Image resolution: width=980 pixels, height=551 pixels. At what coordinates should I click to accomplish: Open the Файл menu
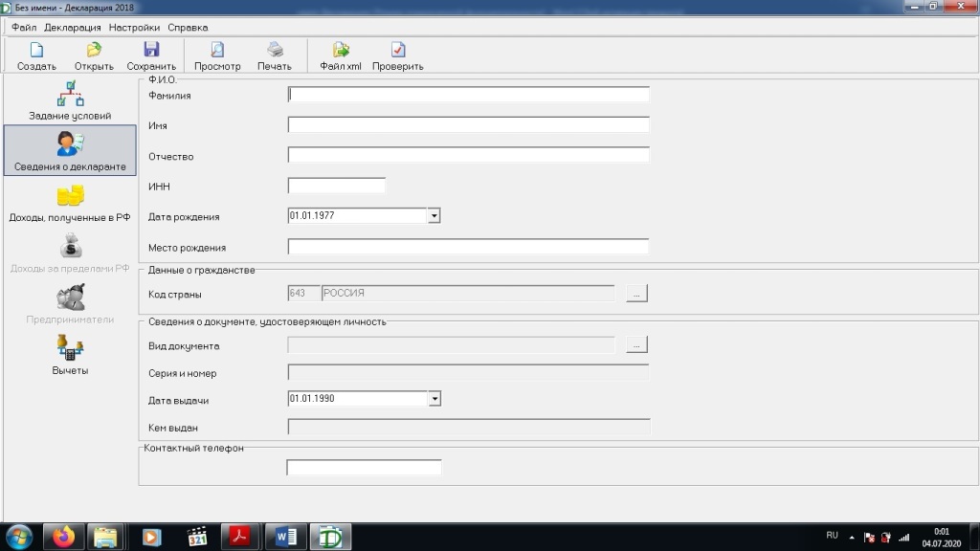pos(24,28)
